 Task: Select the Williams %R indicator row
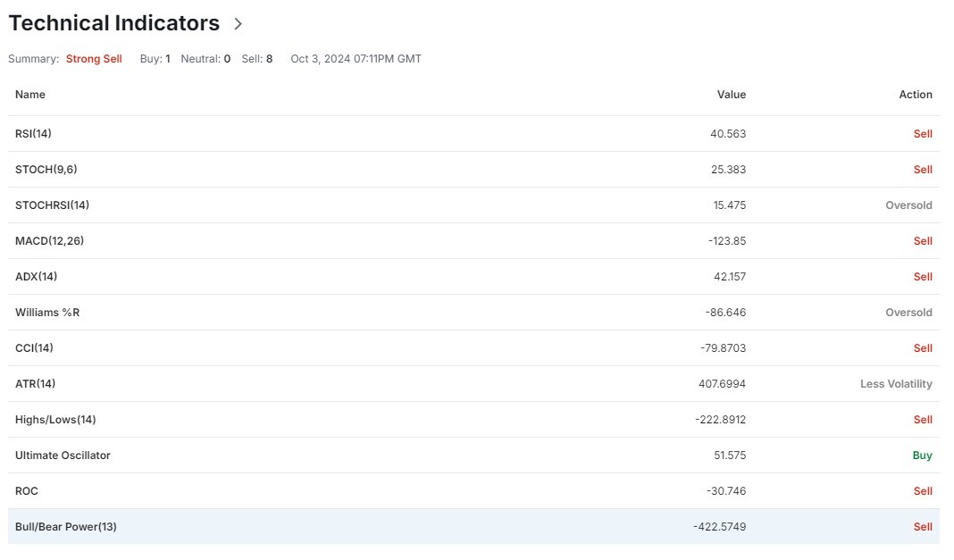[473, 313]
